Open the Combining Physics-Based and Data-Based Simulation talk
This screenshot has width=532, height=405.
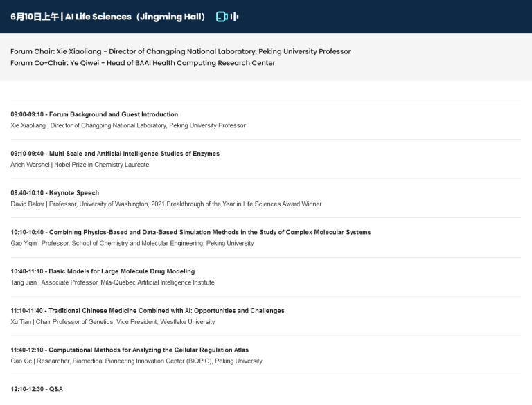190,232
